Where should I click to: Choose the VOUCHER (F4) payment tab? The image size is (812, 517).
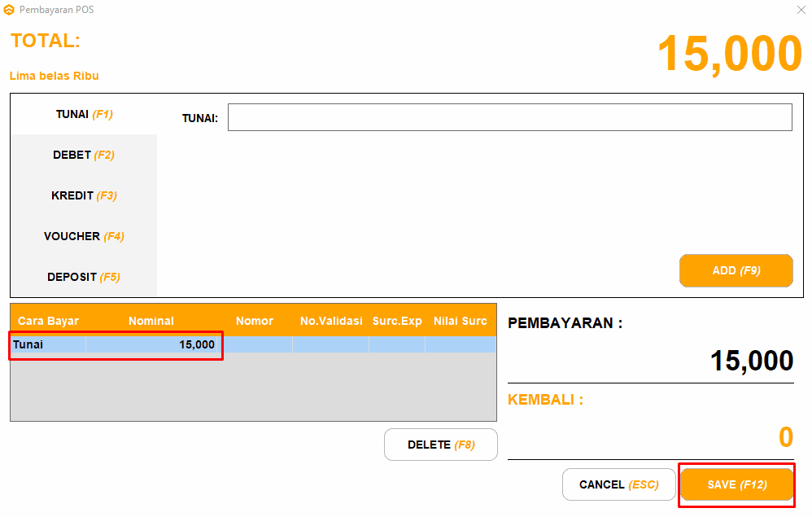pos(84,236)
